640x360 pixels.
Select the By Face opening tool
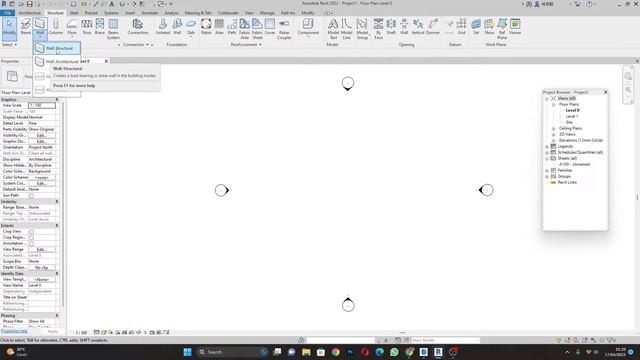[378, 29]
